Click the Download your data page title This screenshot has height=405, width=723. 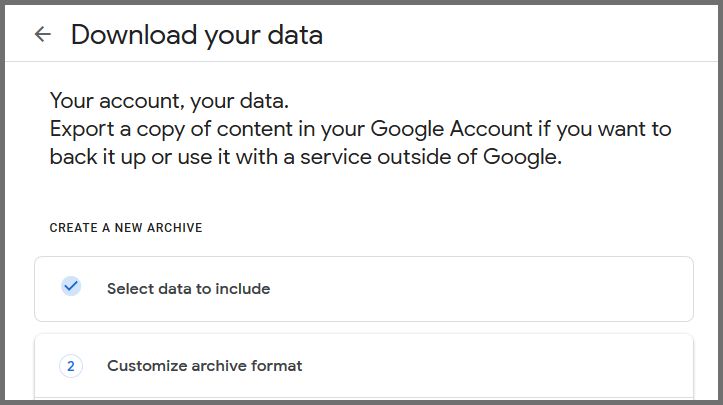[197, 35]
